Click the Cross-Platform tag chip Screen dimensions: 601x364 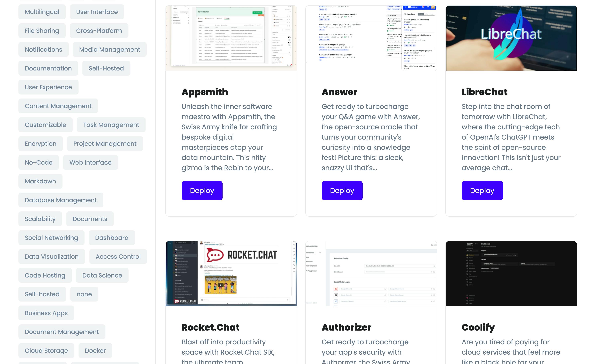[99, 31]
